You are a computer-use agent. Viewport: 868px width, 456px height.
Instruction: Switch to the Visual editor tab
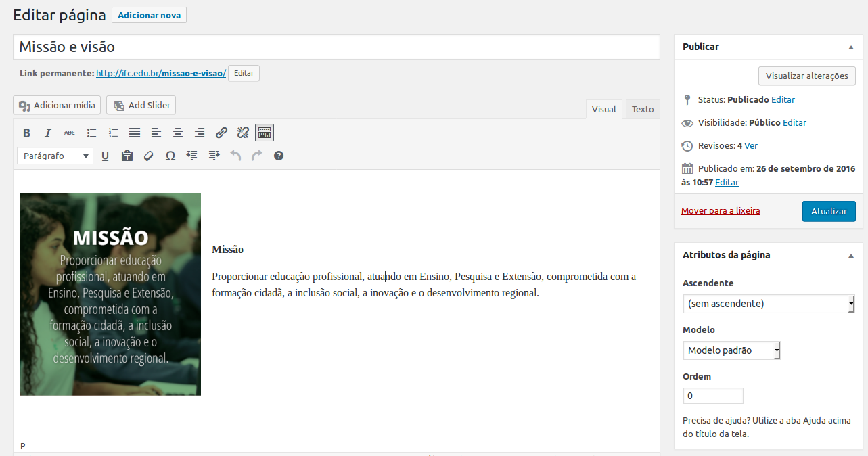603,109
